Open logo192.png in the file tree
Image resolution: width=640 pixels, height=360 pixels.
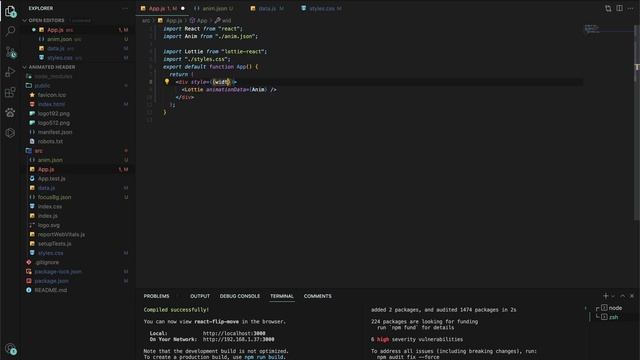pos(53,113)
